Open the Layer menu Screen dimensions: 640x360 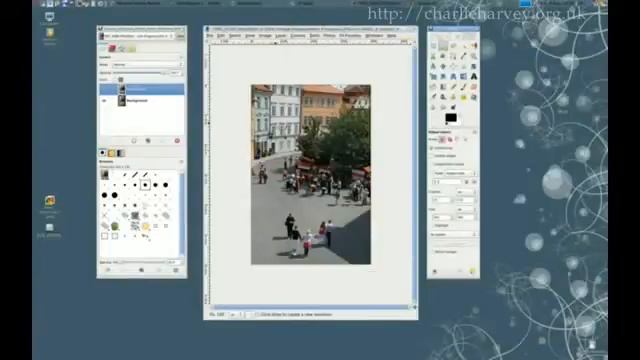click(x=281, y=36)
